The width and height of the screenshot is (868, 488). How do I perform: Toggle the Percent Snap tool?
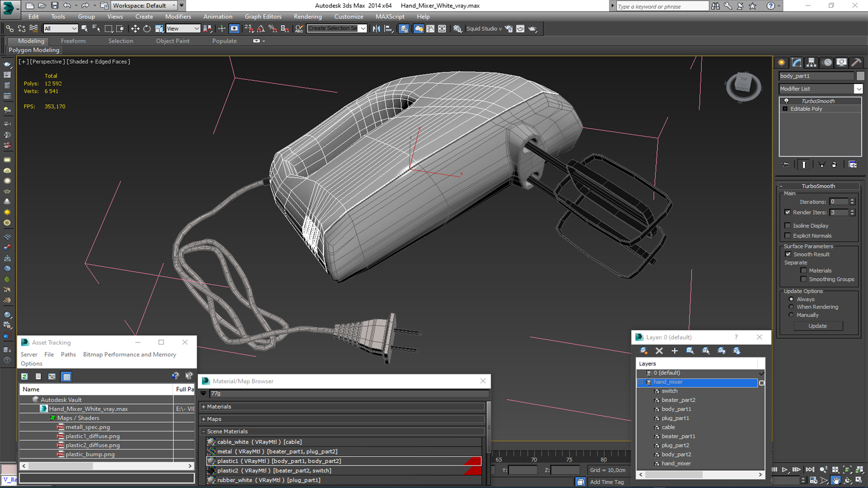click(x=273, y=28)
